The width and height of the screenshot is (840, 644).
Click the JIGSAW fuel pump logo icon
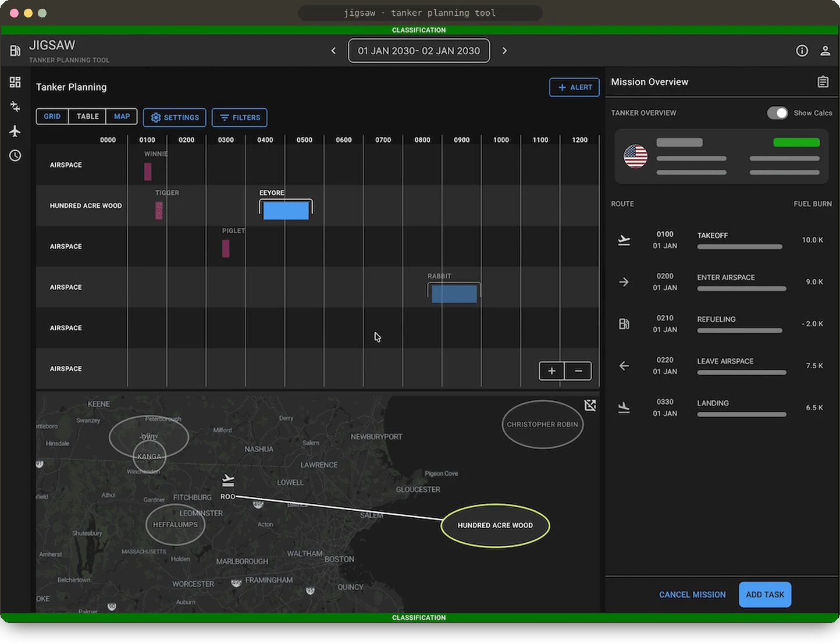click(x=15, y=51)
